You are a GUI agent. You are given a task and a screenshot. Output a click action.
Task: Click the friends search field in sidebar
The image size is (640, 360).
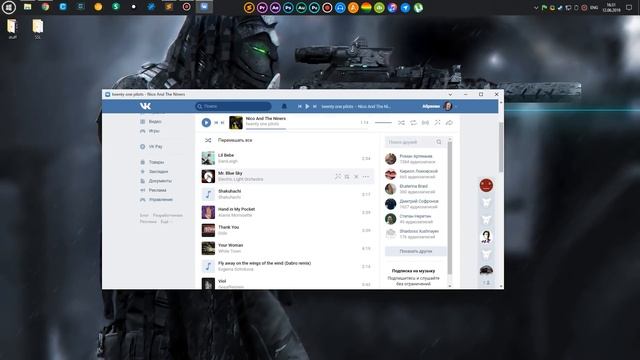[x=415, y=142]
